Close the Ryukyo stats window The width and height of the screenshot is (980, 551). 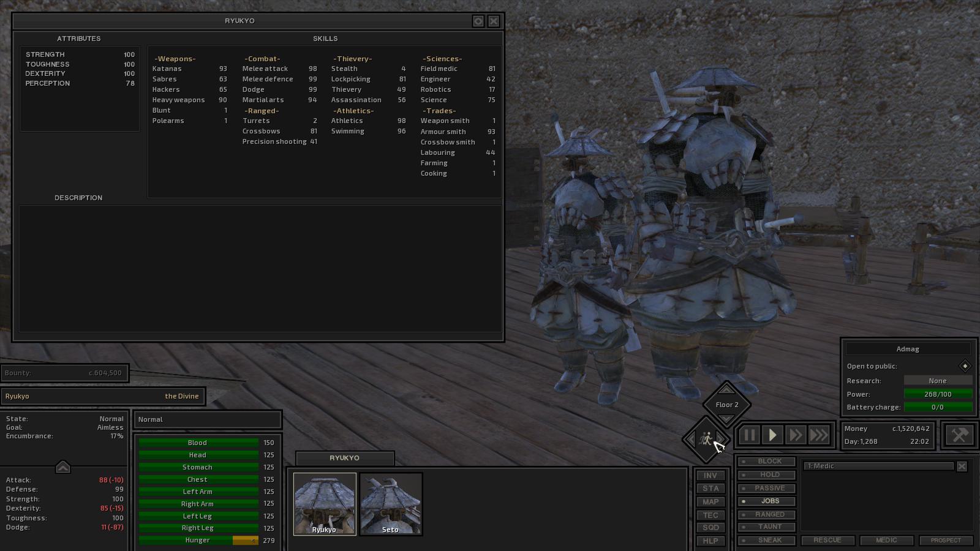pos(494,21)
